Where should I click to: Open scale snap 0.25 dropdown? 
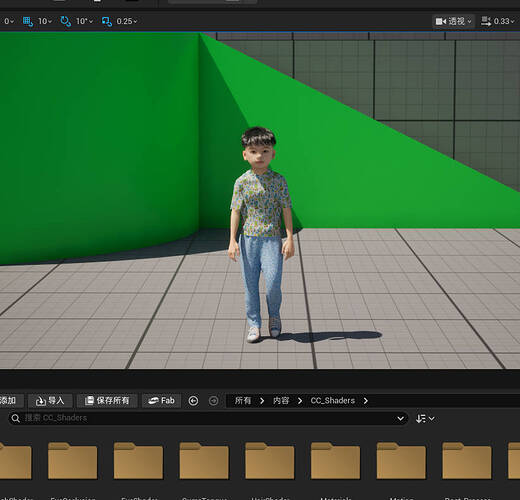(127, 21)
